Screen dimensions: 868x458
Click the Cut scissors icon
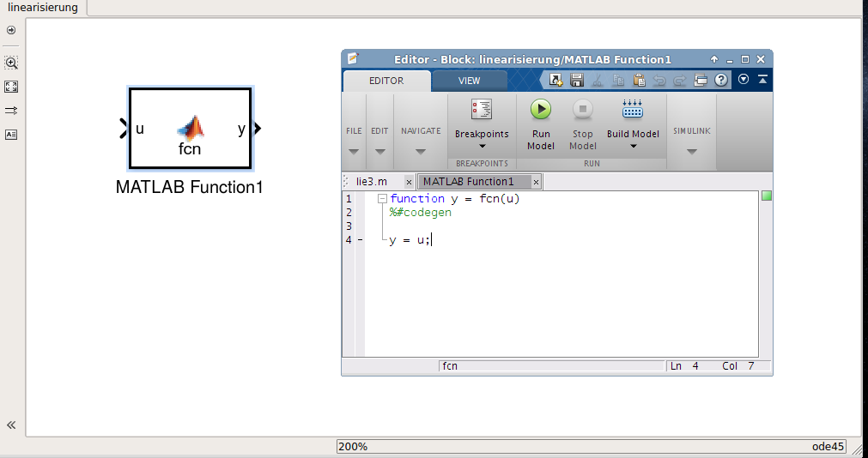[x=598, y=81]
